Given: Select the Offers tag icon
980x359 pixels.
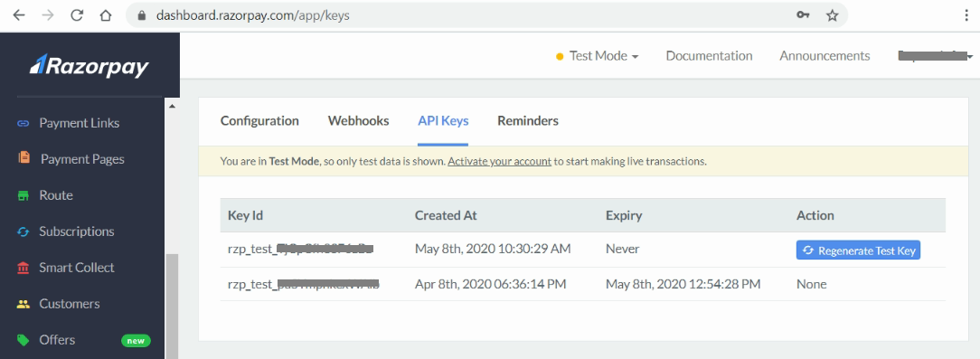Looking at the screenshot, I should 24,340.
